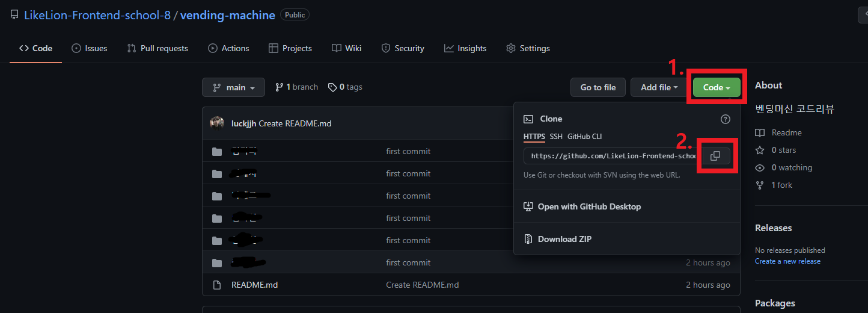868x313 pixels.
Task: Click the tag icon beside 0 tags
Action: 332,87
